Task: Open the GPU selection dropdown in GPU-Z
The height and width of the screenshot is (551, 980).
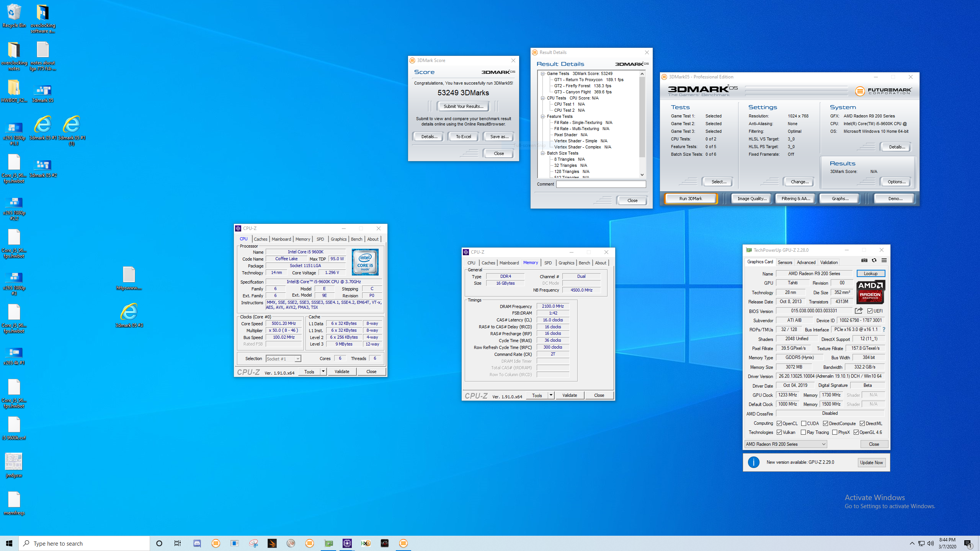Action: point(786,444)
